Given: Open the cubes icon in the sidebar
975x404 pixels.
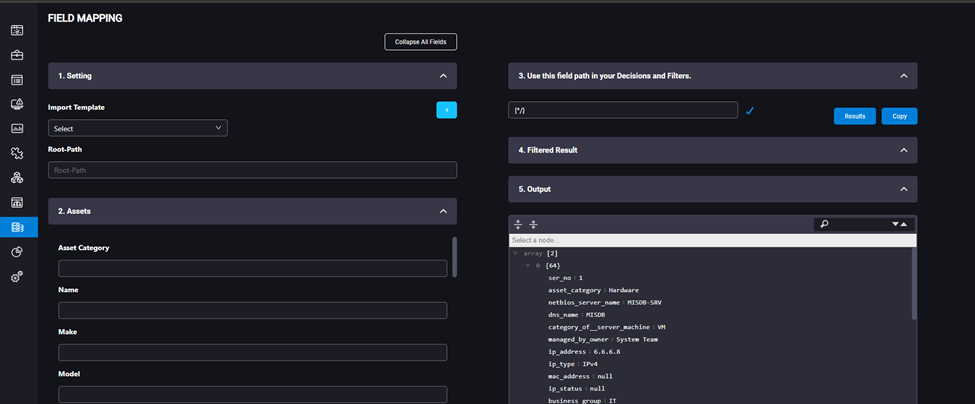Looking at the screenshot, I should pos(17,178).
